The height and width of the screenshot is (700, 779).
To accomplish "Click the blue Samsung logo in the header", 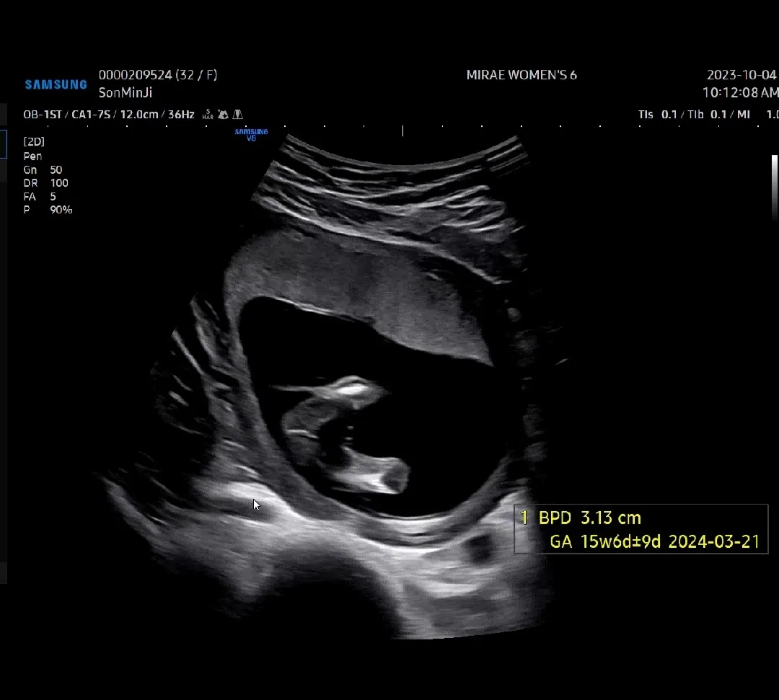I will 56,84.
